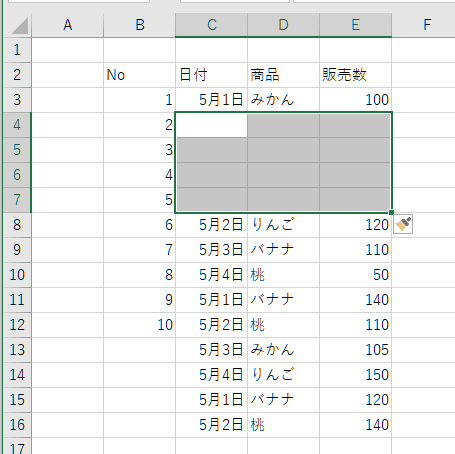The image size is (455, 454).
Task: Select the cell containing りんご in row 8
Action: 283,225
